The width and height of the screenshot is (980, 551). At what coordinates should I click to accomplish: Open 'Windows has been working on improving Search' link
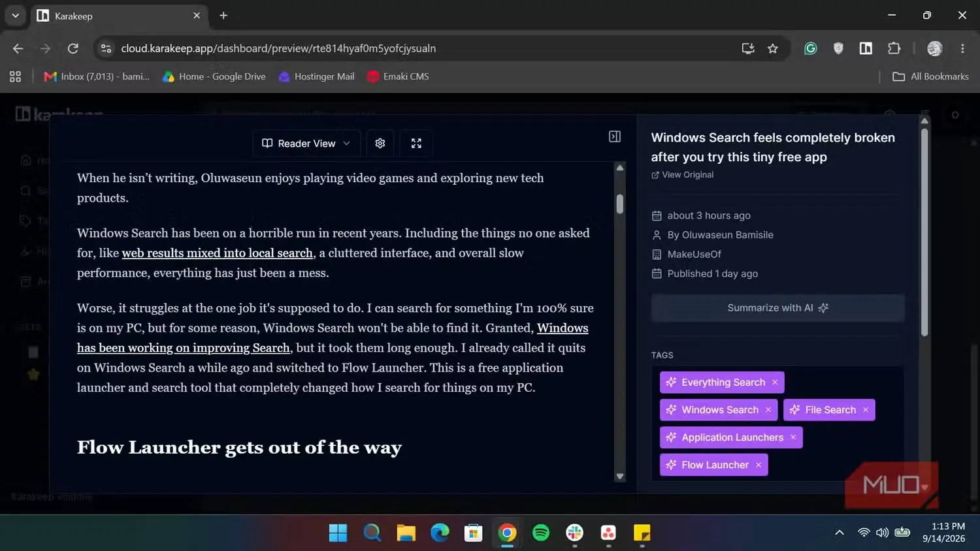(x=333, y=338)
